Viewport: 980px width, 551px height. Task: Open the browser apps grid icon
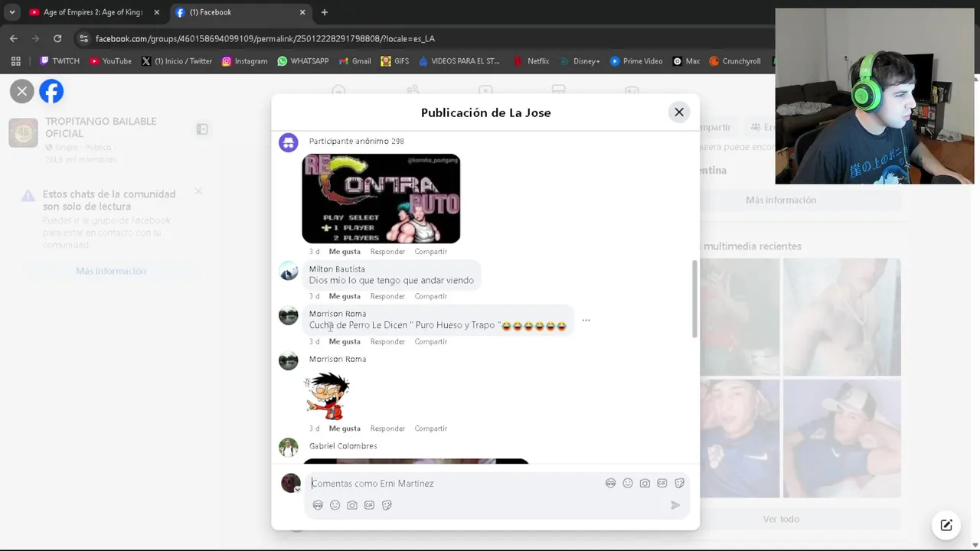(x=15, y=61)
